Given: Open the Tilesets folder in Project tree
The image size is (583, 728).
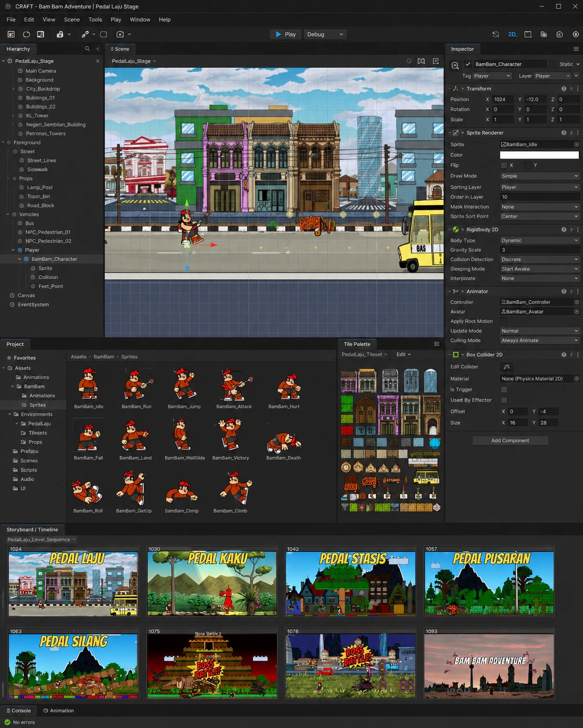Looking at the screenshot, I should (38, 433).
